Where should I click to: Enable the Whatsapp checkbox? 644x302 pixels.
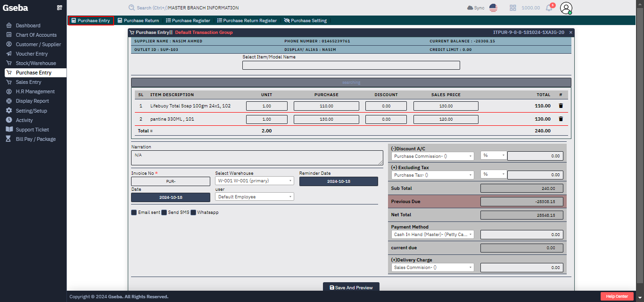pos(192,212)
